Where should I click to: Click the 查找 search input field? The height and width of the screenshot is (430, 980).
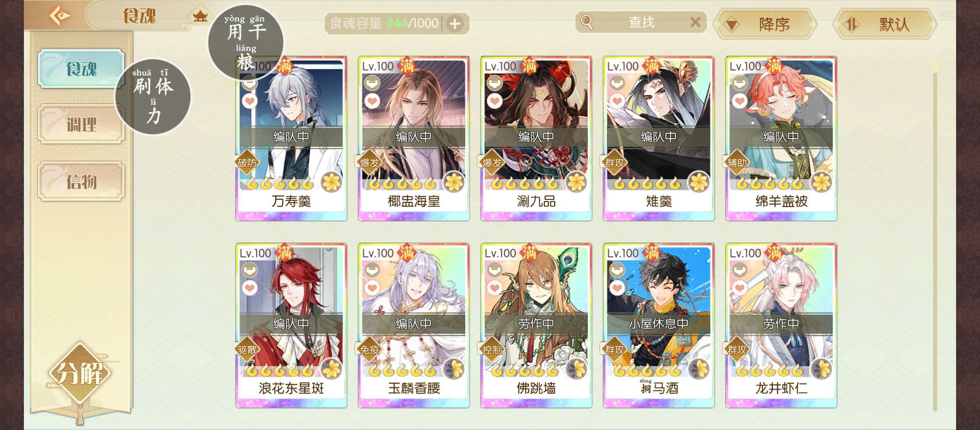pyautogui.click(x=641, y=22)
